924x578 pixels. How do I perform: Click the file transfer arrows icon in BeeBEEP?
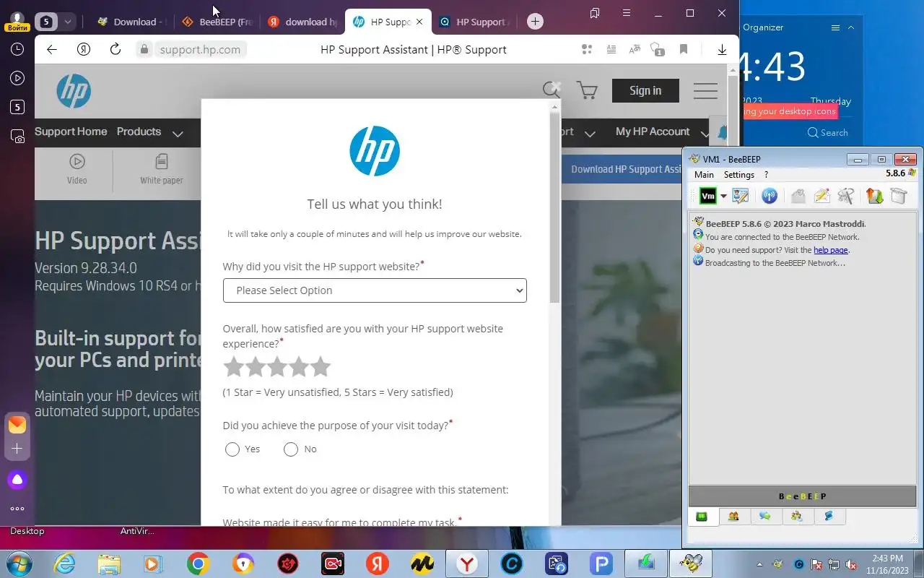(x=874, y=196)
